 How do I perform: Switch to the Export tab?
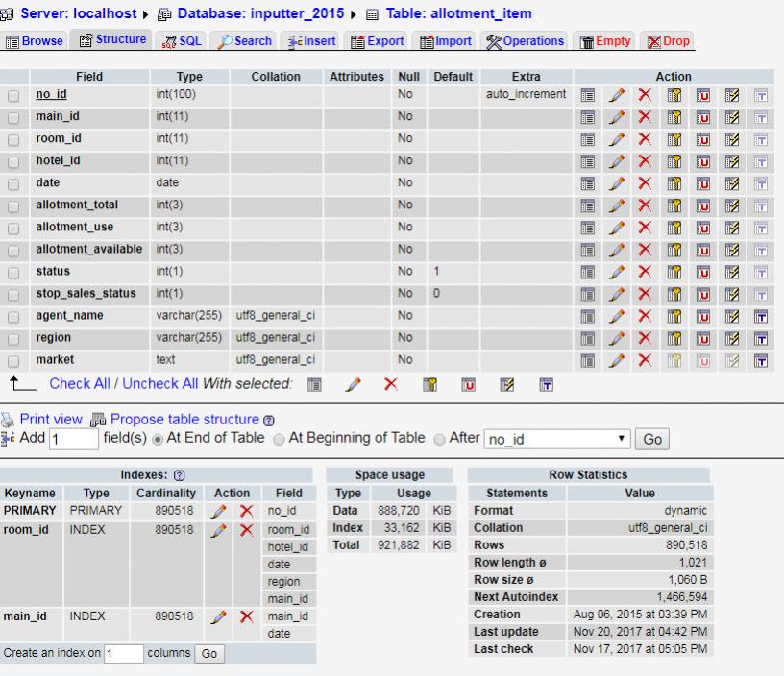(x=377, y=41)
